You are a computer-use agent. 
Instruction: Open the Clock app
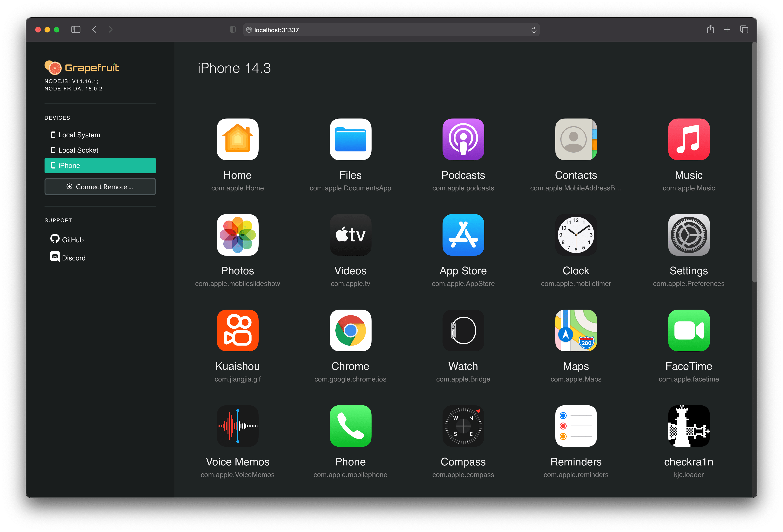(575, 235)
